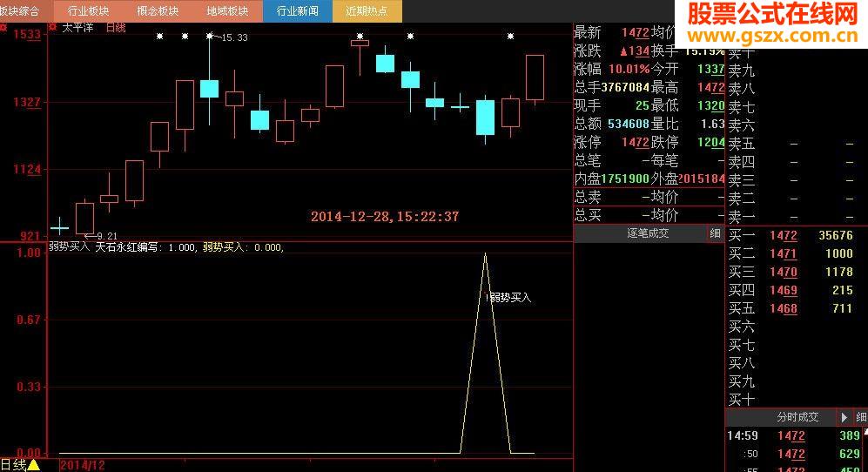Screen dimensions: 868x472
Task: Switch to the 板块综合 tab
Action: (20, 11)
